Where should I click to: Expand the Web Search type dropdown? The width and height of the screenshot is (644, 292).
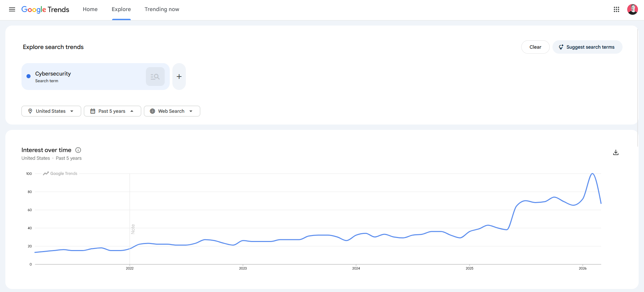click(x=172, y=111)
